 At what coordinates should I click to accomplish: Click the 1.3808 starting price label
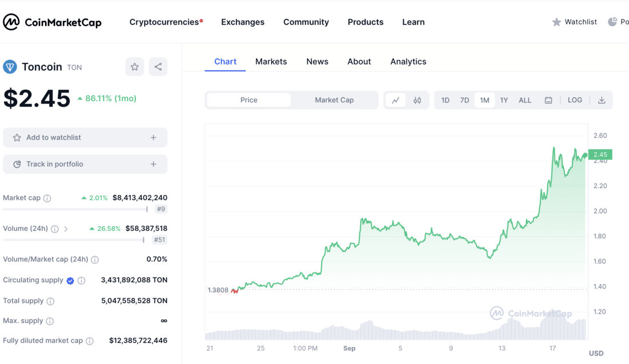[218, 290]
